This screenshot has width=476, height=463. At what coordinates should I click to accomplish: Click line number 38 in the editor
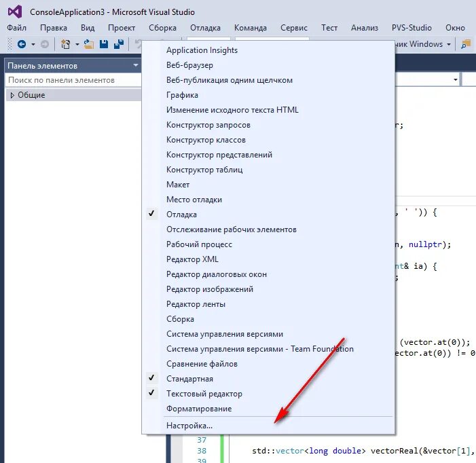click(x=202, y=451)
